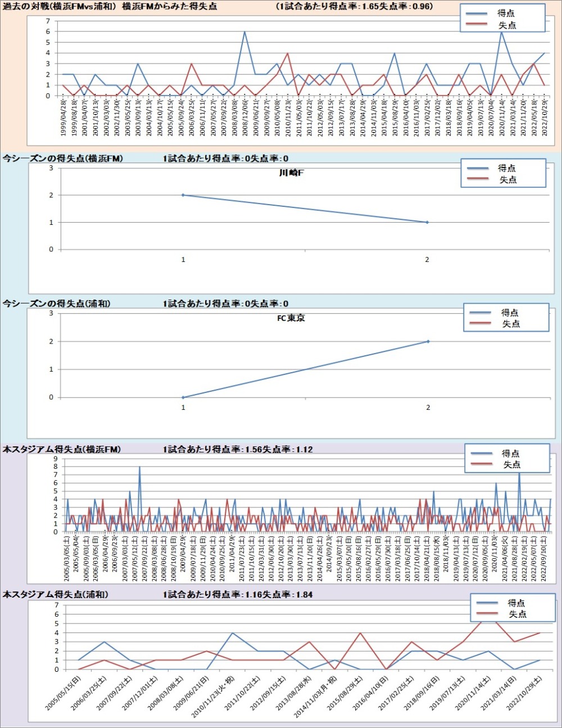Select the 失点 legend label in the 今シーズン横浜FM chart
This screenshot has width=562, height=728.
tap(507, 180)
